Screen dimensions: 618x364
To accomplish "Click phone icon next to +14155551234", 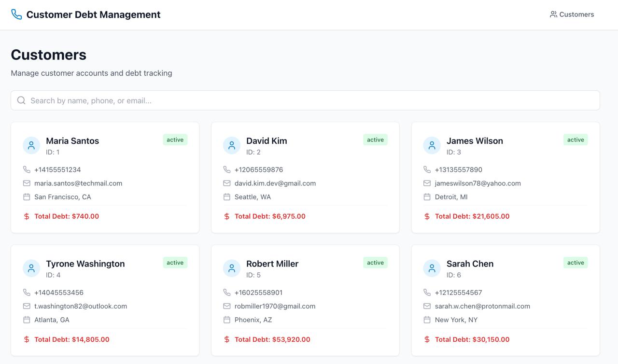I will [27, 169].
